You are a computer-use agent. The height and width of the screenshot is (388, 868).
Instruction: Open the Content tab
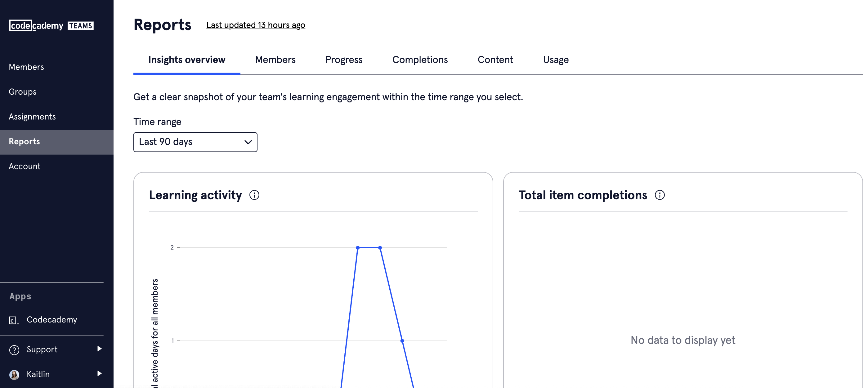[495, 60]
